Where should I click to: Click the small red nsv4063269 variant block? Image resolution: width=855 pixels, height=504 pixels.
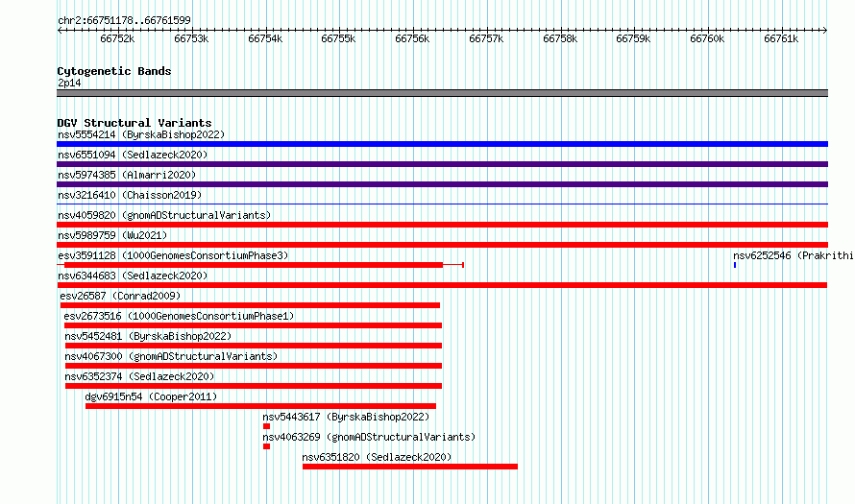267,446
